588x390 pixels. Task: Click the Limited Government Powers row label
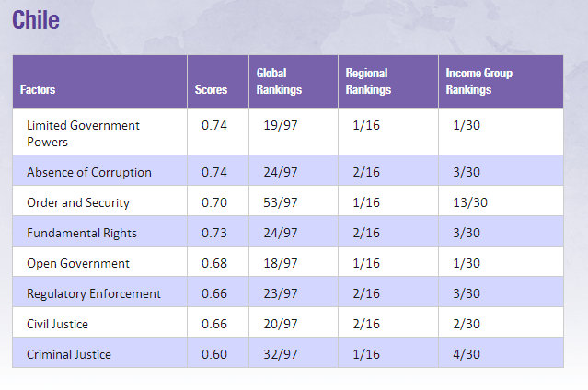click(x=83, y=133)
